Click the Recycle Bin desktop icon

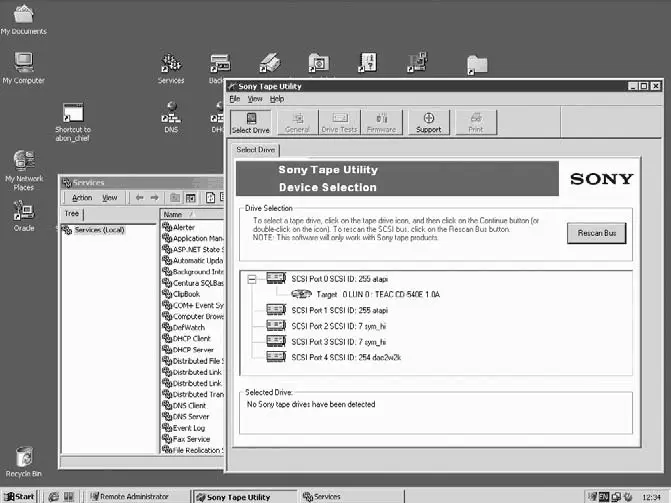(24, 461)
